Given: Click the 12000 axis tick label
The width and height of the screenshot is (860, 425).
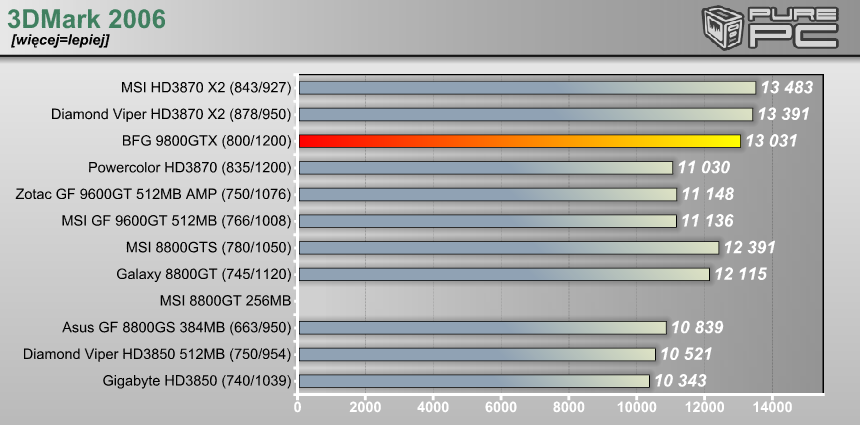Looking at the screenshot, I should [704, 407].
